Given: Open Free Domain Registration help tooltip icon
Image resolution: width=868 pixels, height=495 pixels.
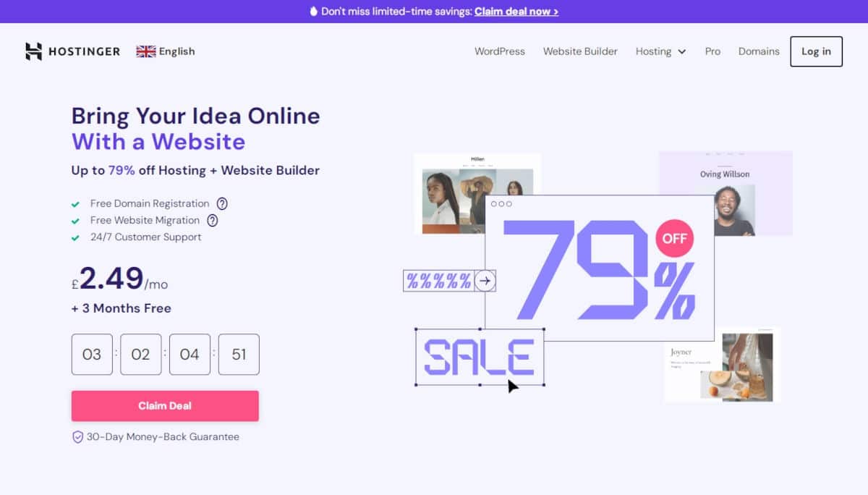Looking at the screenshot, I should pyautogui.click(x=222, y=203).
